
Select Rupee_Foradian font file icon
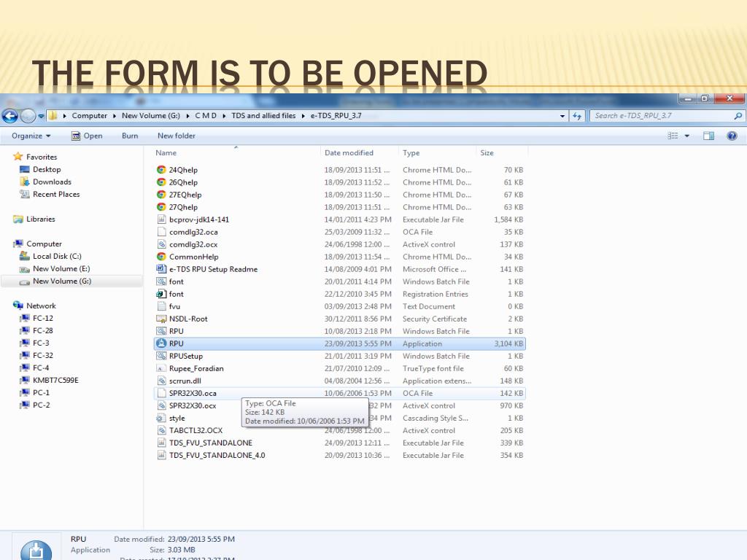(x=161, y=368)
